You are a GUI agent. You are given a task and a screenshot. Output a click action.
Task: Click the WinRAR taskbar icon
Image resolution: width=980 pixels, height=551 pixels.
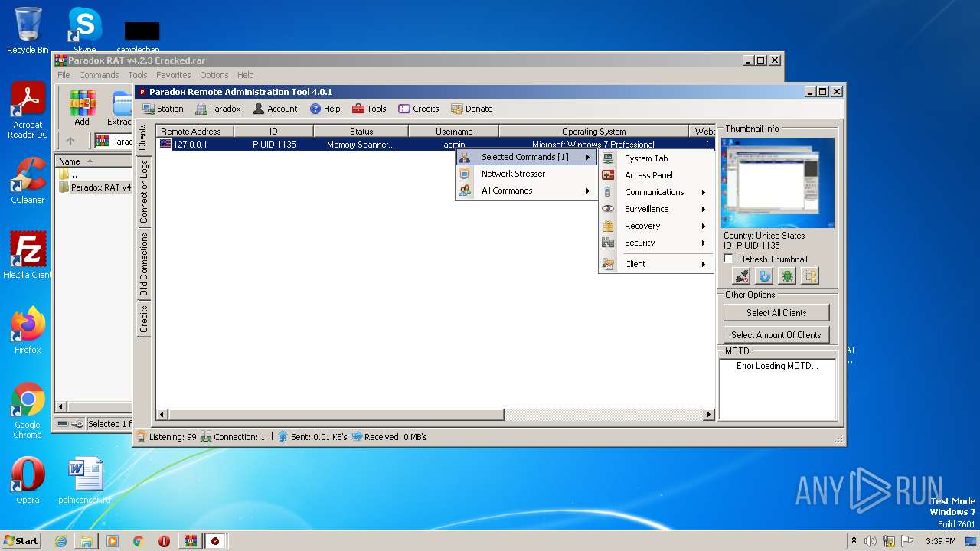tap(190, 541)
